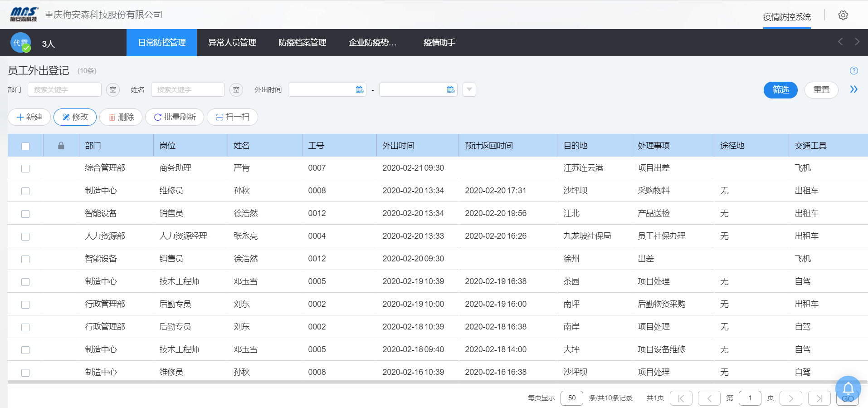Switch to 异常人员管理 tab
This screenshot has width=868, height=408.
232,43
